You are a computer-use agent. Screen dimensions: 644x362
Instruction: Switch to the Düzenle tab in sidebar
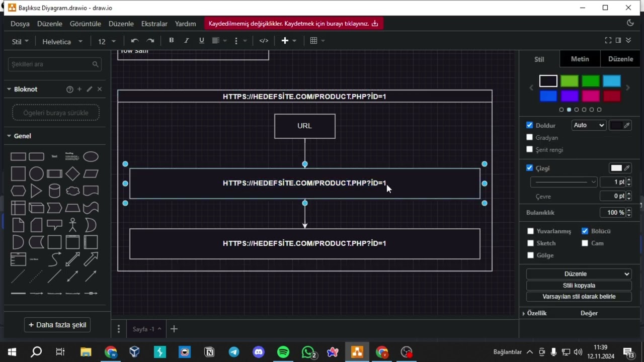(x=620, y=59)
